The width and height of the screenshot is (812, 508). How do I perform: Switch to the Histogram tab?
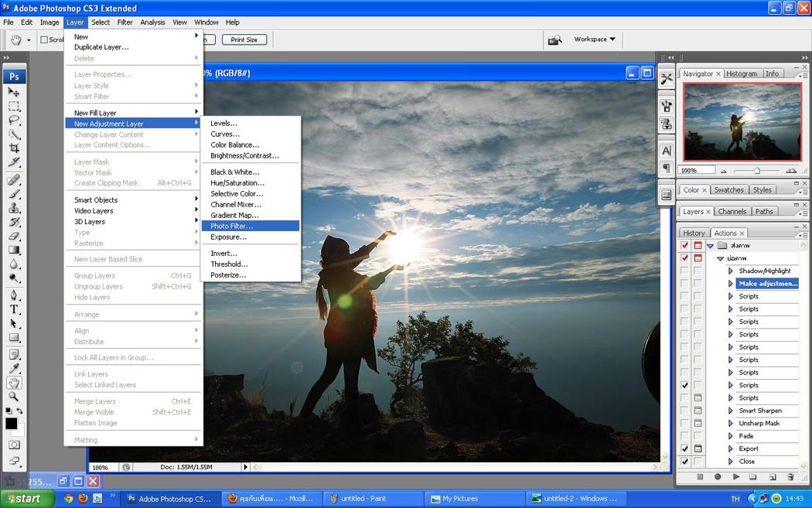[741, 73]
